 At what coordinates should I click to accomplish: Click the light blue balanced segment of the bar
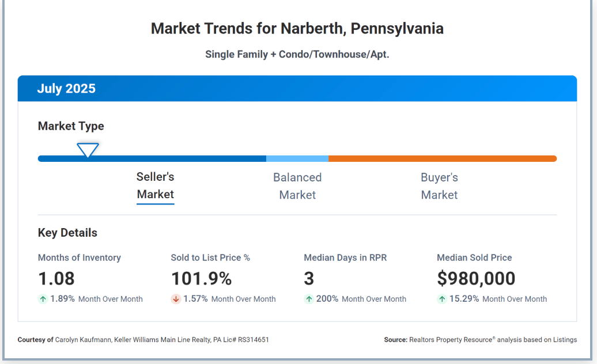click(297, 158)
